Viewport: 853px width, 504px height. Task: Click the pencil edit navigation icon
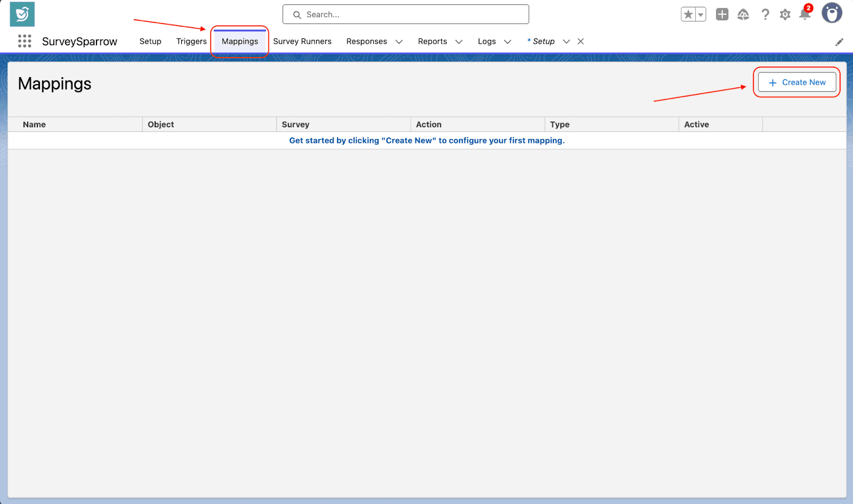click(x=839, y=42)
